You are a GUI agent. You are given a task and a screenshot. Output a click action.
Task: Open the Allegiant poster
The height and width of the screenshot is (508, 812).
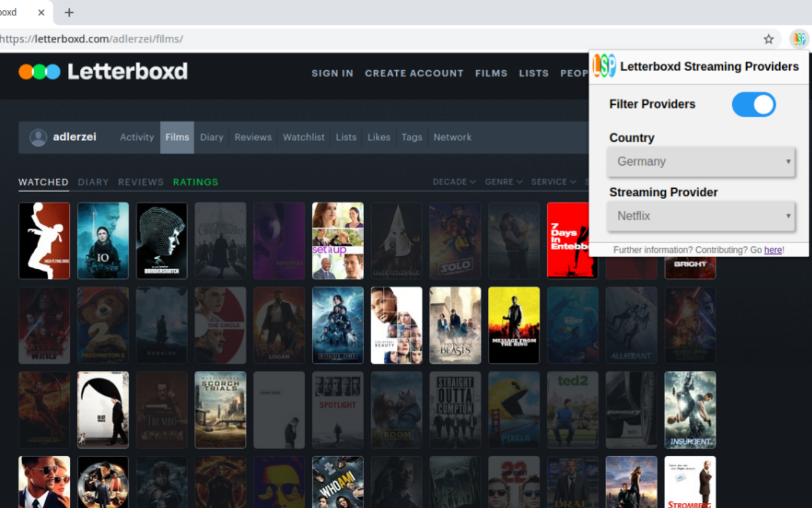(x=631, y=325)
